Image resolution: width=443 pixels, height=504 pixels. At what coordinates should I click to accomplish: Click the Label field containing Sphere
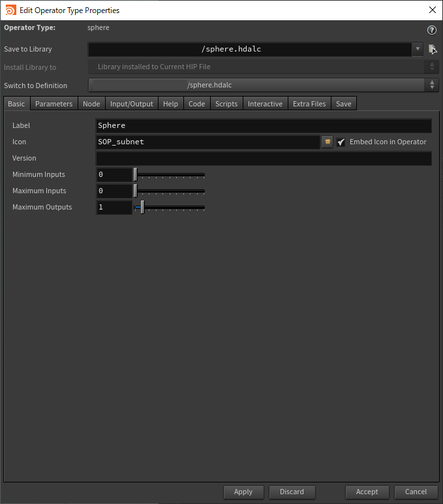(264, 125)
